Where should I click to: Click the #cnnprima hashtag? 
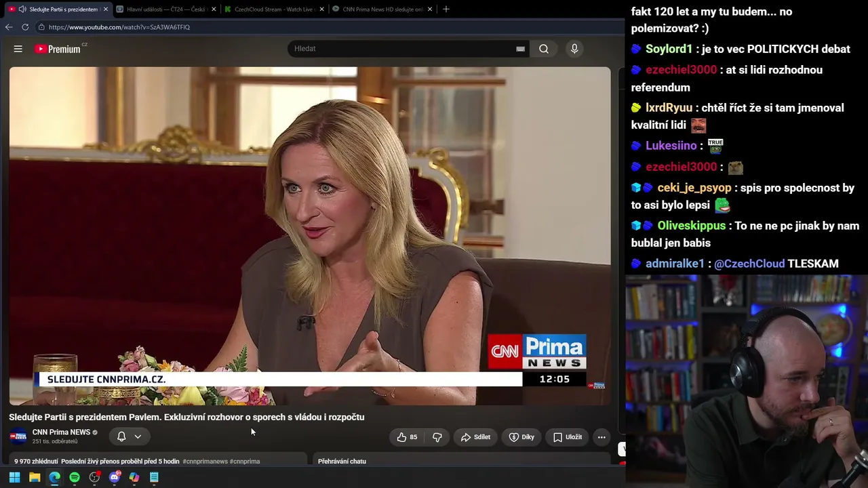tap(245, 462)
